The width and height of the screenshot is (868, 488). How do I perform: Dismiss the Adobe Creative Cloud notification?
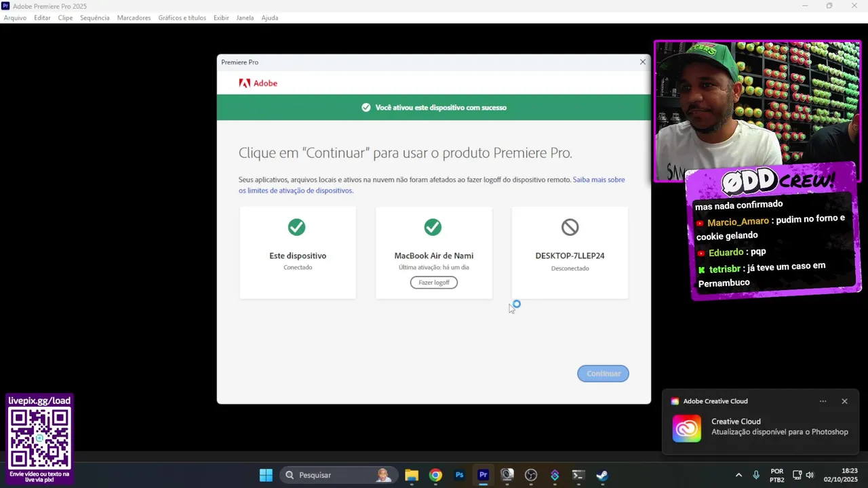[844, 401]
